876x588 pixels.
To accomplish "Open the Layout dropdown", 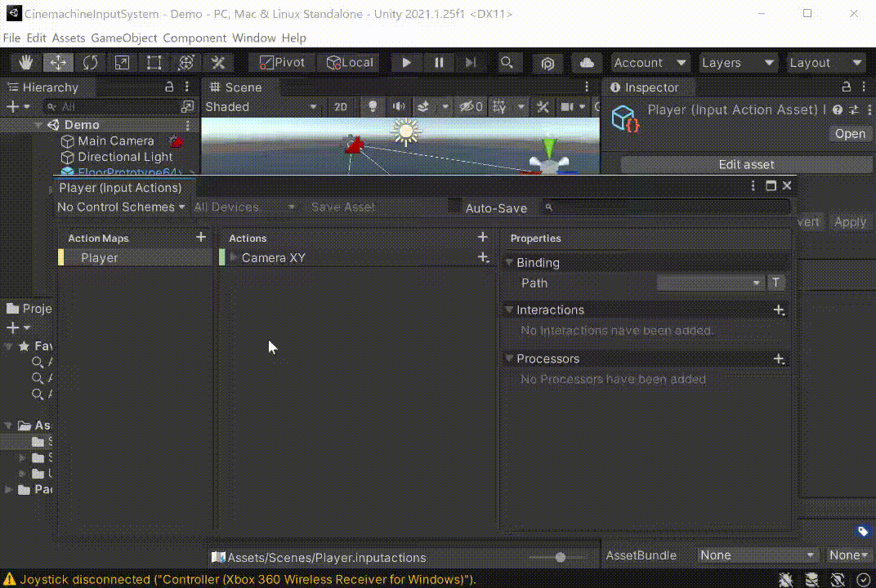I will tap(825, 63).
